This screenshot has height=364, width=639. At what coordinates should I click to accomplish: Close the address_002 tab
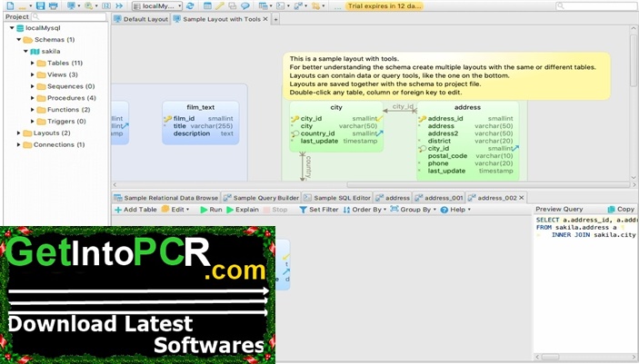pyautogui.click(x=521, y=198)
